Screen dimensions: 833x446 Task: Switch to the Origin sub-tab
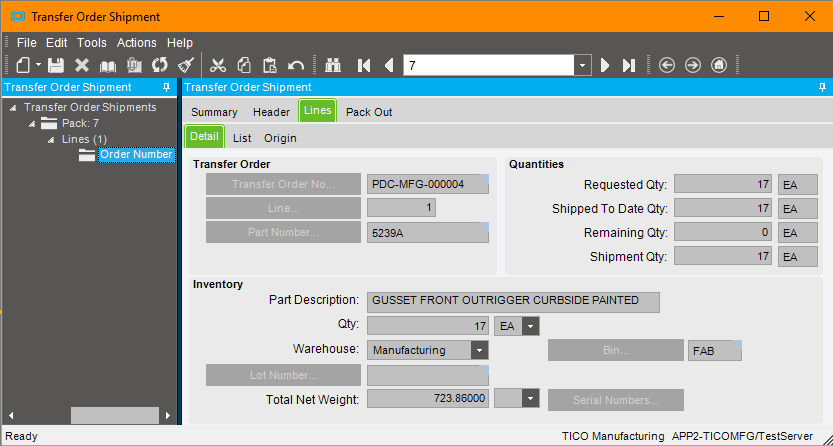[280, 138]
